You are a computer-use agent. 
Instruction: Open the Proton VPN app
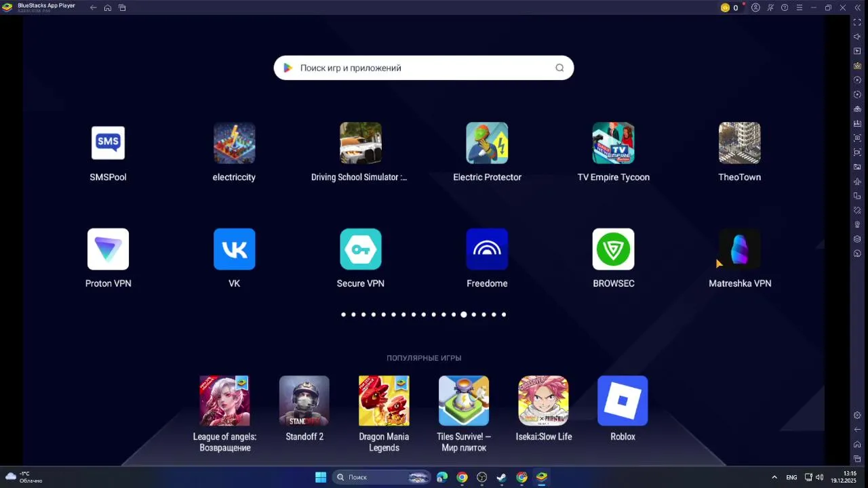point(108,249)
